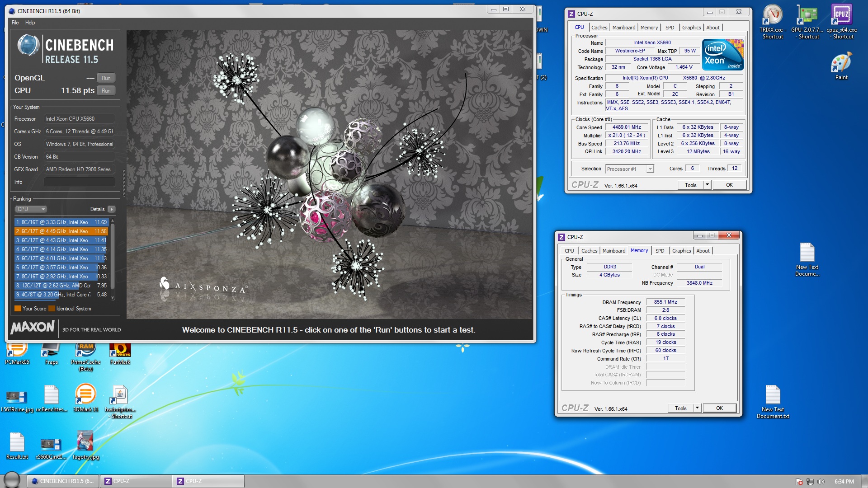Image resolution: width=868 pixels, height=488 pixels.
Task: Open Tools dropdown arrow in lower CPU-Z
Action: pos(697,408)
